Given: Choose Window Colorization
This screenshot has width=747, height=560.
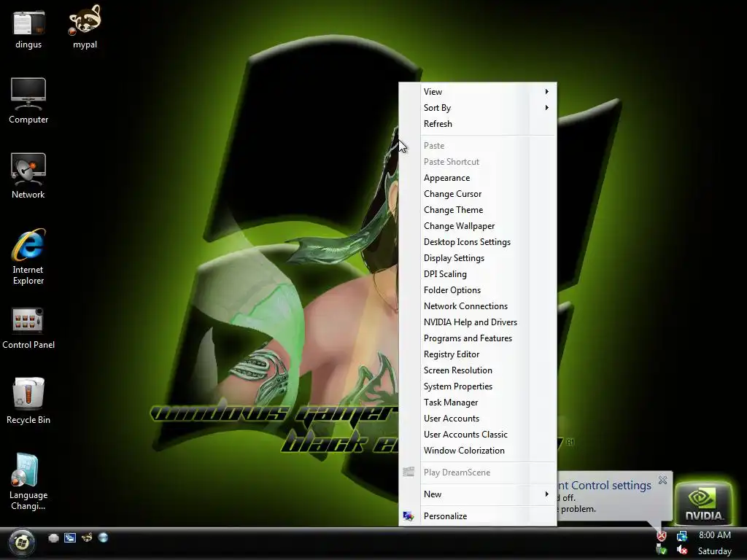Looking at the screenshot, I should pos(477,451).
